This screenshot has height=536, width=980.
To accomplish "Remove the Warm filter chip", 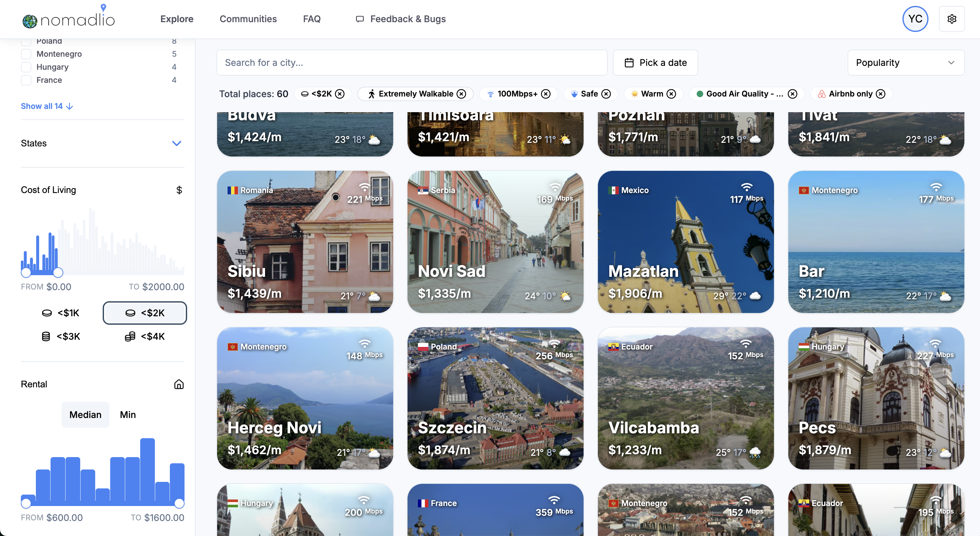I will [x=672, y=94].
